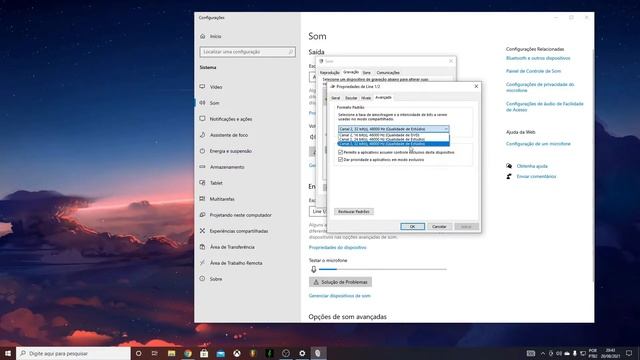Click OK in Line 1/2 properties
The height and width of the screenshot is (360, 640).
[x=412, y=227]
